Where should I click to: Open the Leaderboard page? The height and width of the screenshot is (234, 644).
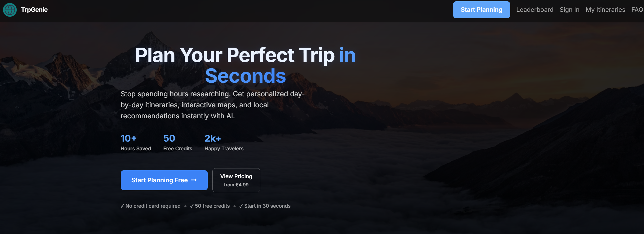(535, 10)
